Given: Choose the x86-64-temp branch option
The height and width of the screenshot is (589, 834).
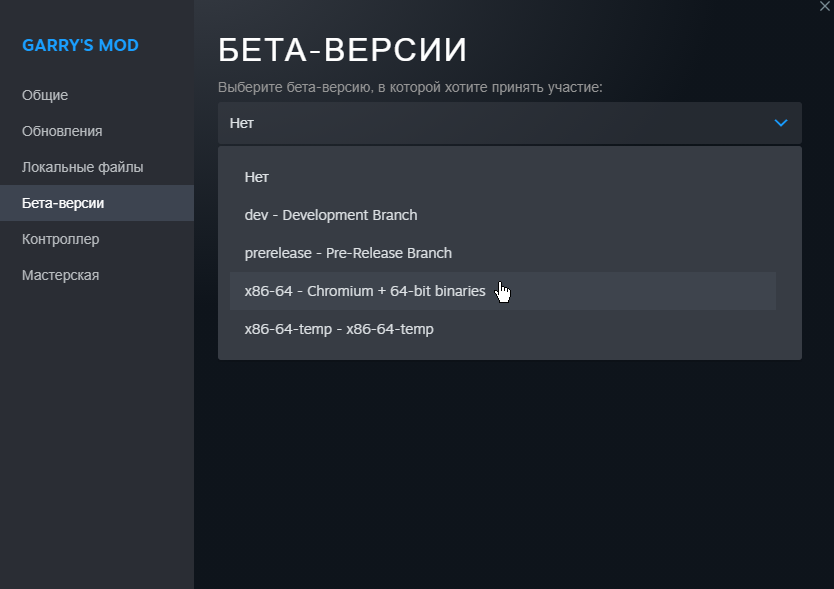Looking at the screenshot, I should click(339, 329).
